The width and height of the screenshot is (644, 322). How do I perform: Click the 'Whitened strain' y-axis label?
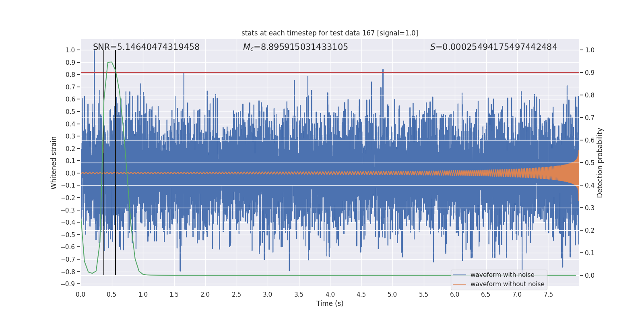point(54,163)
